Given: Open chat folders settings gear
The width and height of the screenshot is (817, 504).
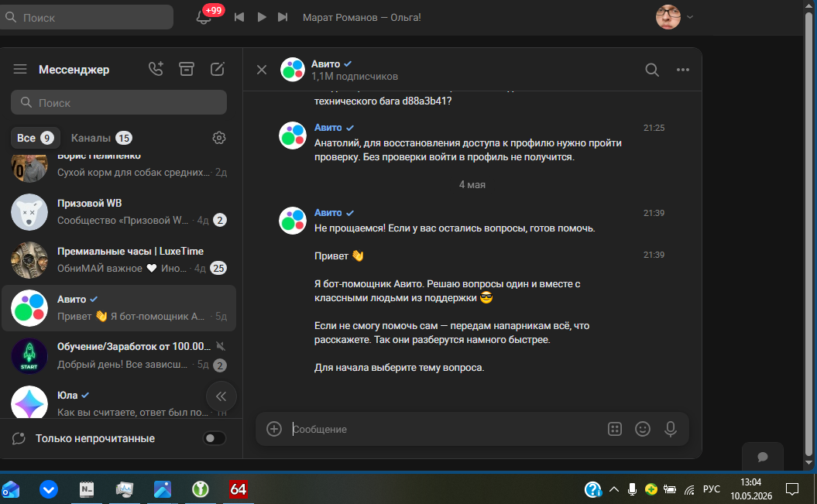Looking at the screenshot, I should point(219,138).
